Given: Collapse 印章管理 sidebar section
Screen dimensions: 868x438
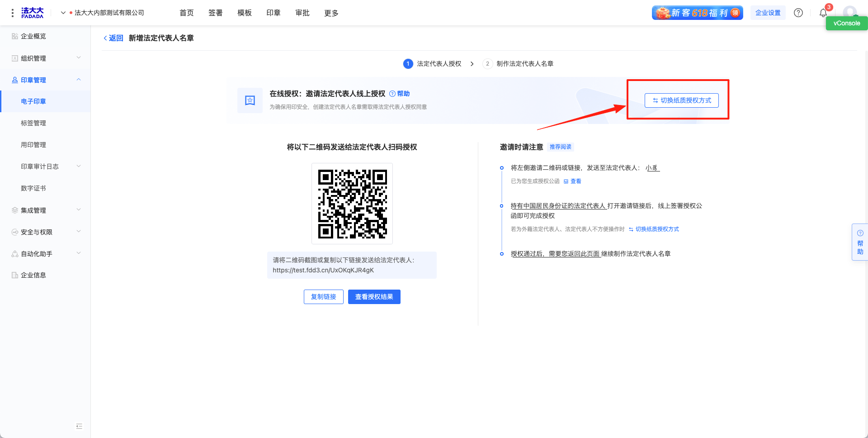Looking at the screenshot, I should 45,80.
